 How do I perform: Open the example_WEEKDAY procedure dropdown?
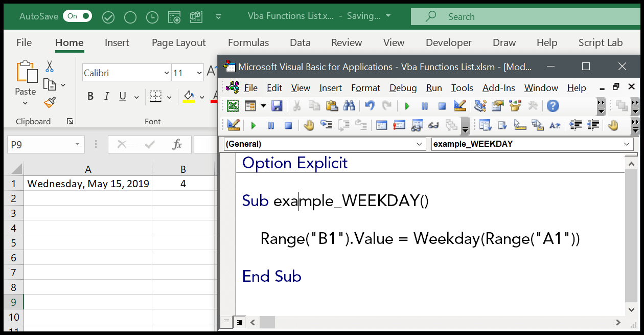click(532, 144)
